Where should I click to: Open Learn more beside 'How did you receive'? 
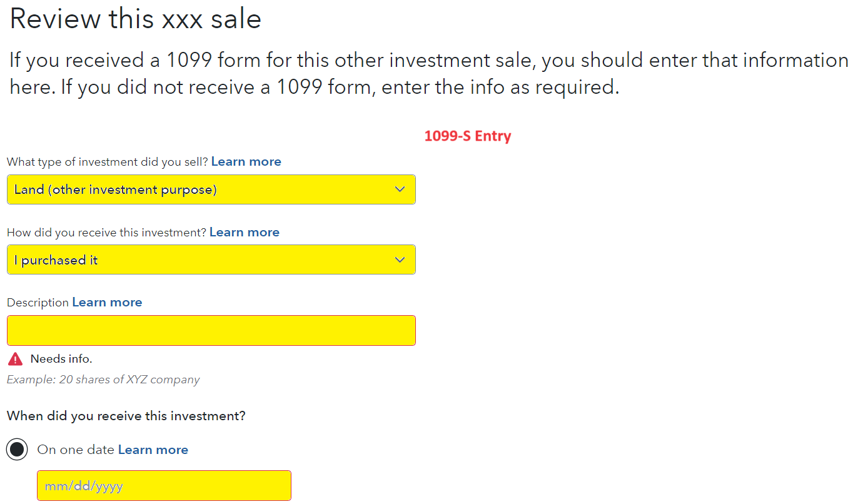[x=245, y=233]
